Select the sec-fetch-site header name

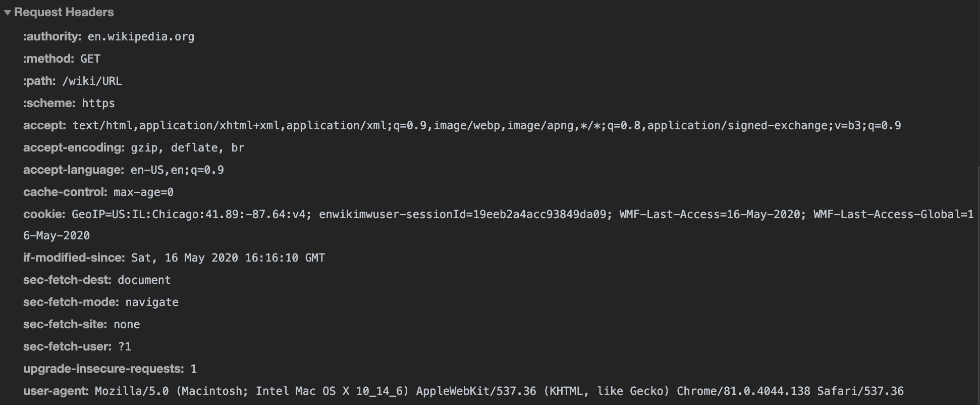point(65,324)
